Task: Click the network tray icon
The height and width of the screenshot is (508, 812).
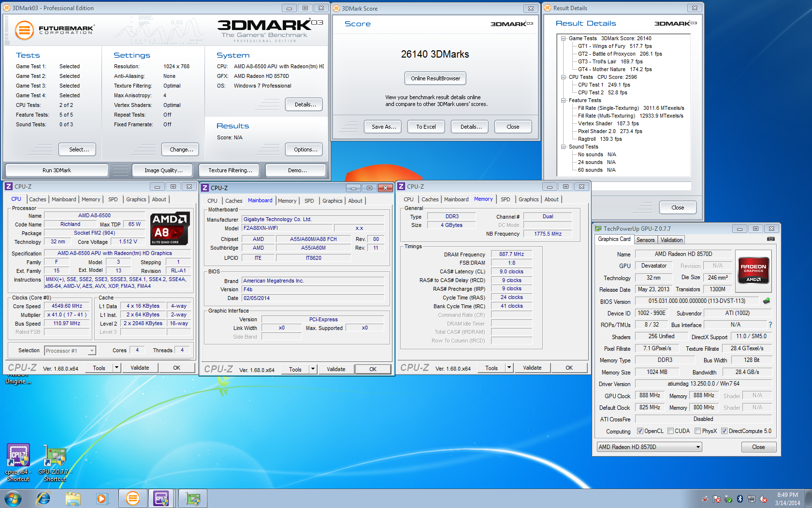Action: (x=752, y=499)
